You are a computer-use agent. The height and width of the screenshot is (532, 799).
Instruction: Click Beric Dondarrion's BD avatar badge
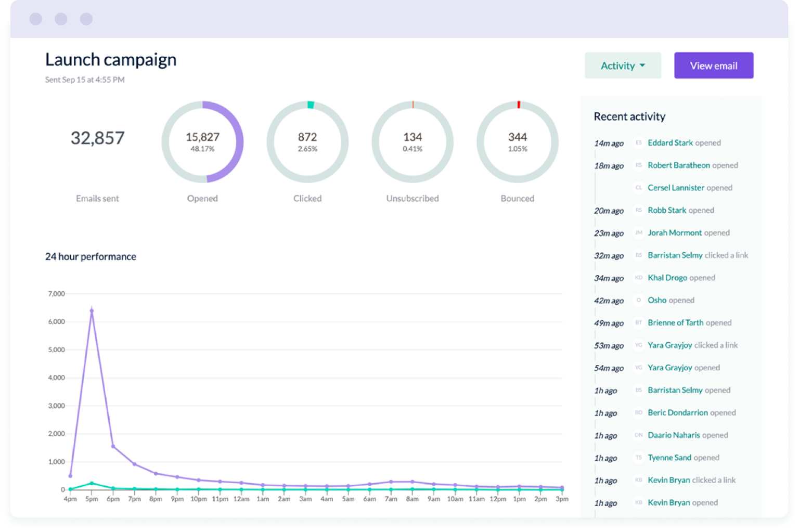pos(638,413)
